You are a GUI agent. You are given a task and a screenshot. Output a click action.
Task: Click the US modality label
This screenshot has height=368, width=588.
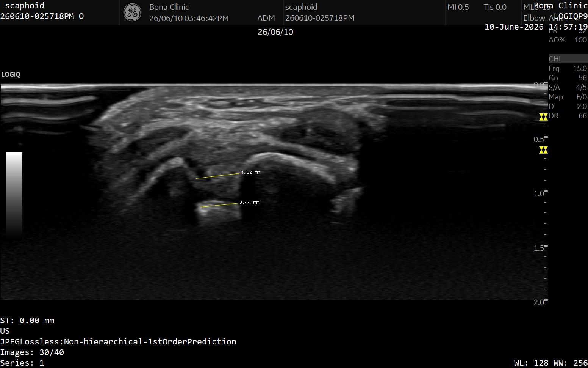[x=5, y=331]
